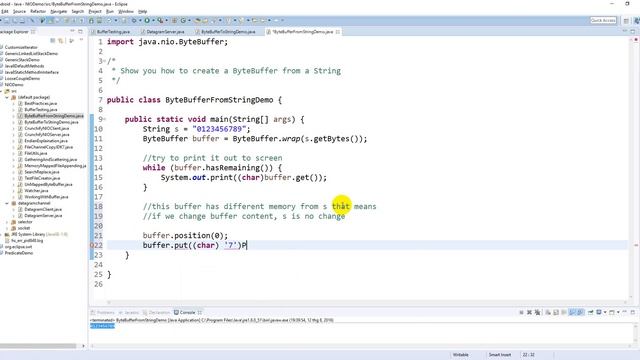Select Watcher.java in Package Explorer
Screen dimensions: 640x360
36,191
